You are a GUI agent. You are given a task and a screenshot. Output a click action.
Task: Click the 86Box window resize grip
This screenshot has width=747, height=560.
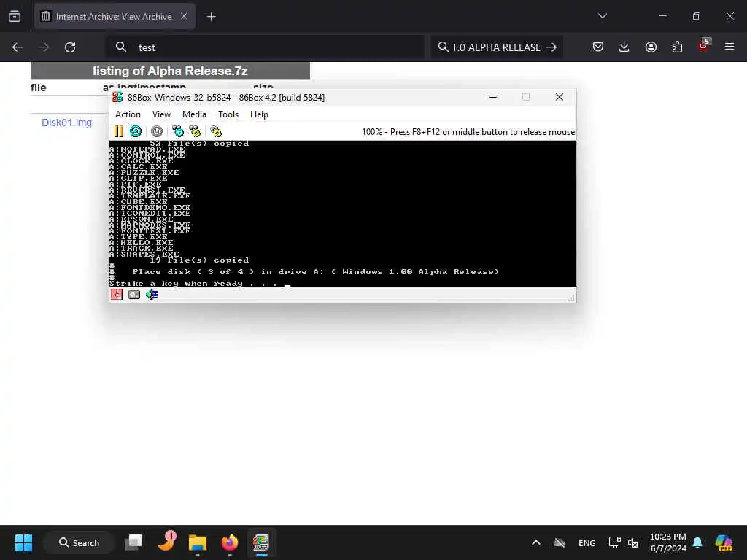click(x=572, y=298)
